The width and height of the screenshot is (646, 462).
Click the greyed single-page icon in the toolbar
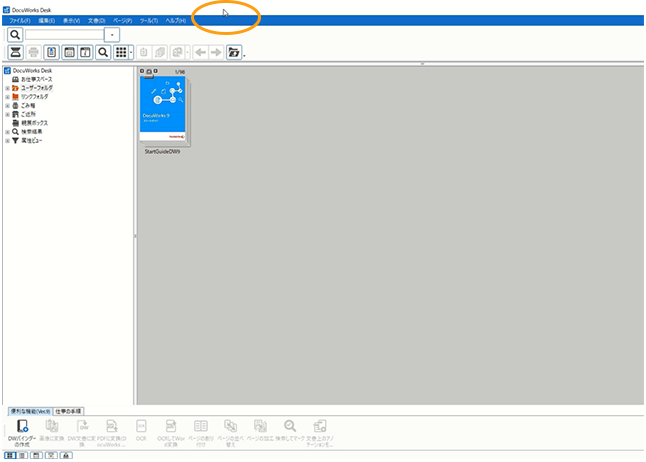[x=143, y=52]
